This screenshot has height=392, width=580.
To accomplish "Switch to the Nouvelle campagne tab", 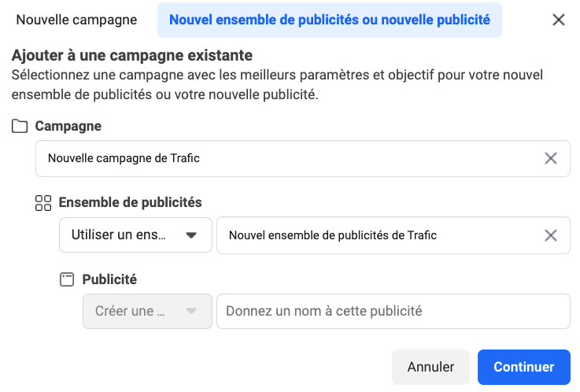I will click(76, 20).
